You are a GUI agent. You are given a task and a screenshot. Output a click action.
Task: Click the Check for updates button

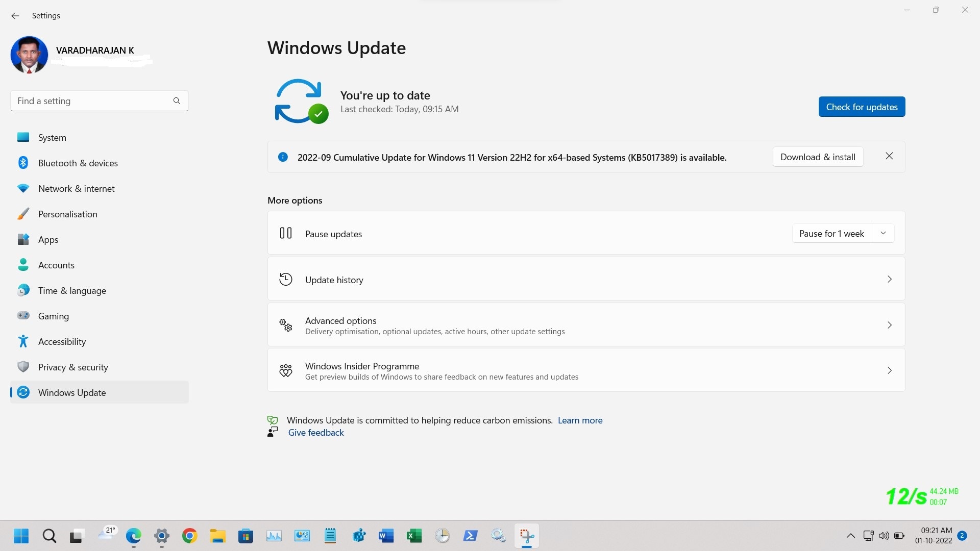tap(861, 107)
